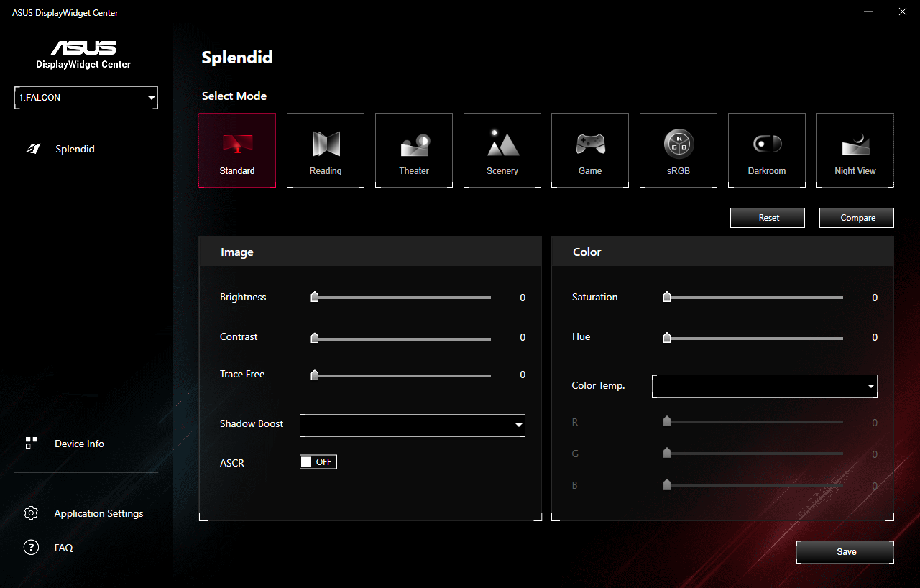Open the Splendid section icon in sidebar

(x=32, y=148)
